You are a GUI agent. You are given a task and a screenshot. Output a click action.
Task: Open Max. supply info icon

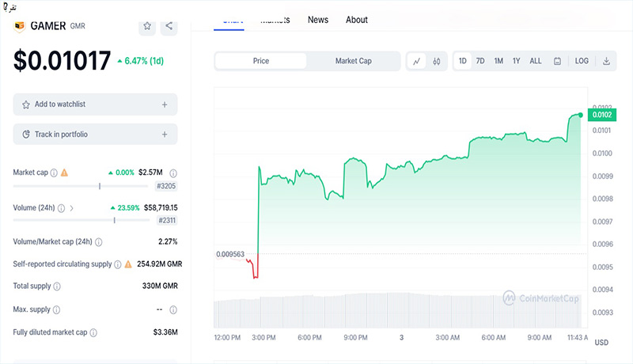pyautogui.click(x=56, y=310)
